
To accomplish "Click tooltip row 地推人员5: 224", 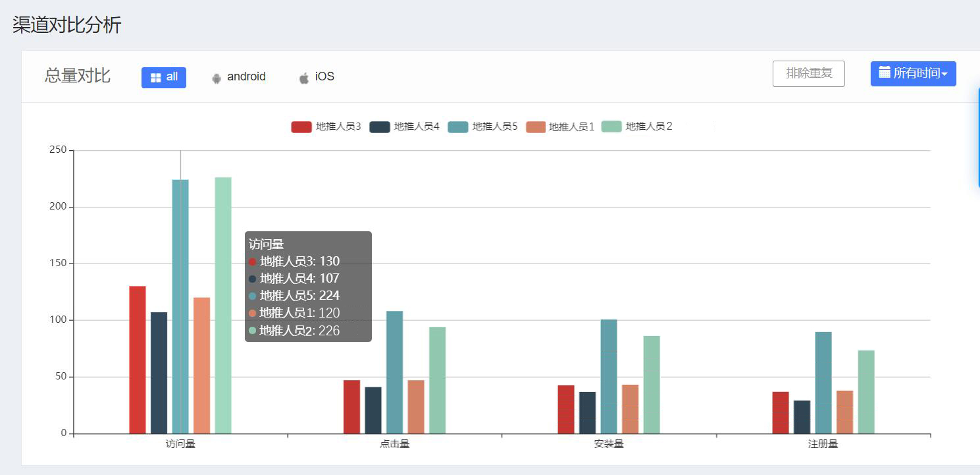I will pos(294,296).
